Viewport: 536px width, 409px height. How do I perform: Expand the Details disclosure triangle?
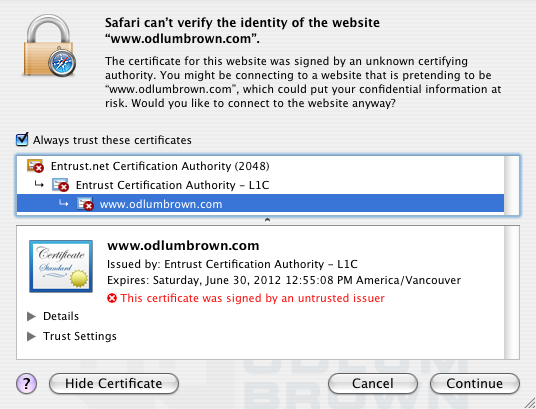coord(31,316)
